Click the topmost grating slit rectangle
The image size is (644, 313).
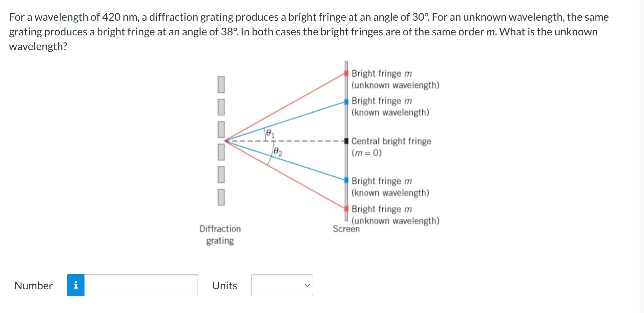point(221,84)
